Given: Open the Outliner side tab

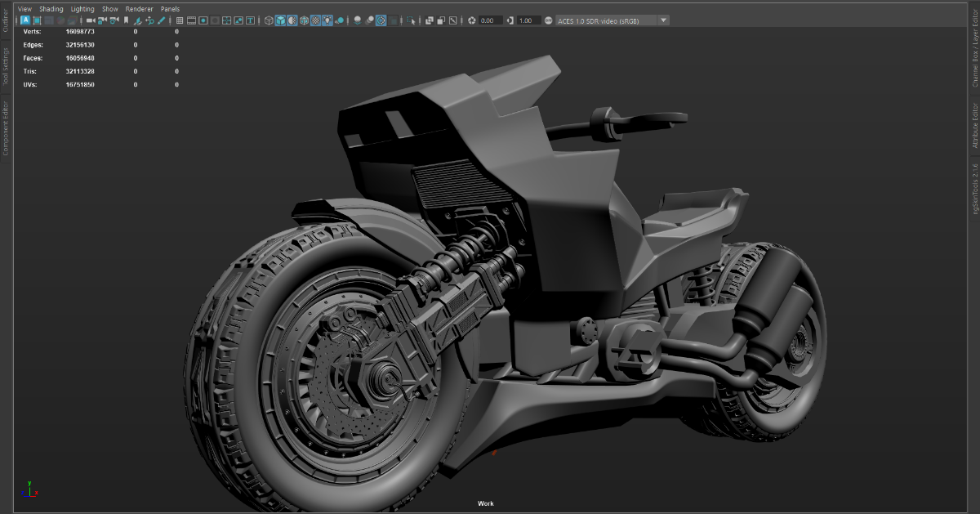Looking at the screenshot, I should [6, 20].
